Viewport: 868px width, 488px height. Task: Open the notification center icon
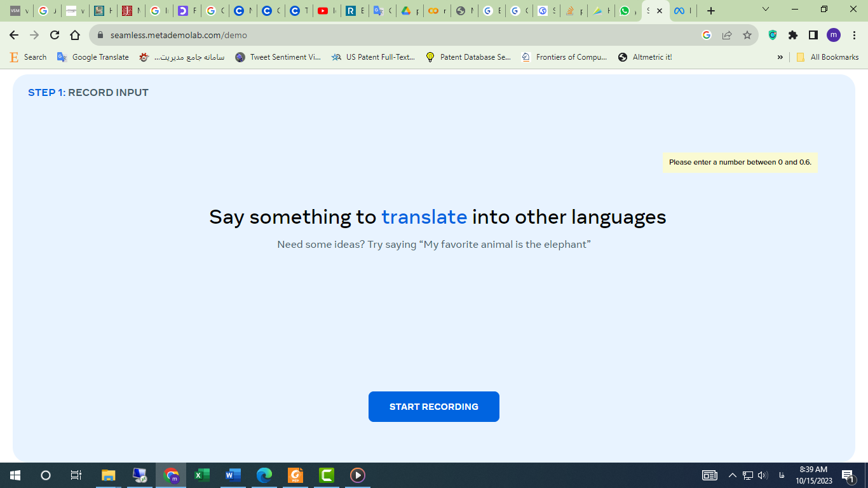tap(848, 475)
